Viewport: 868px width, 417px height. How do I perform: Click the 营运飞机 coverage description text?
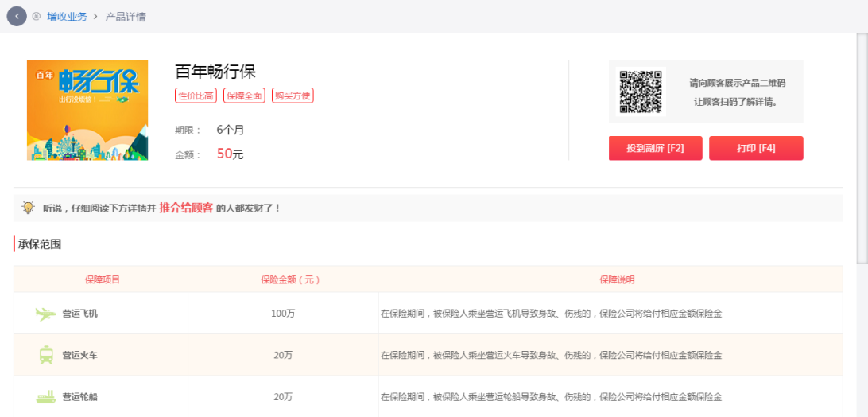[x=552, y=314]
